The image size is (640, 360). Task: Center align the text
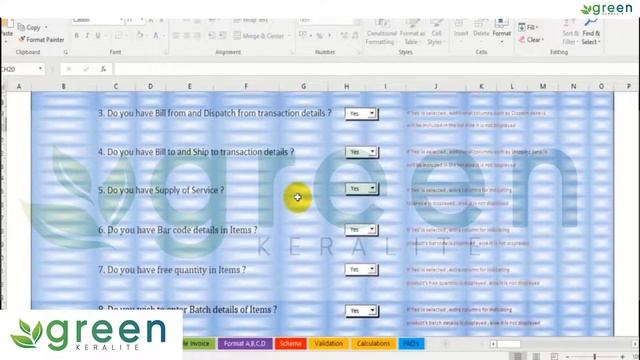click(187, 36)
